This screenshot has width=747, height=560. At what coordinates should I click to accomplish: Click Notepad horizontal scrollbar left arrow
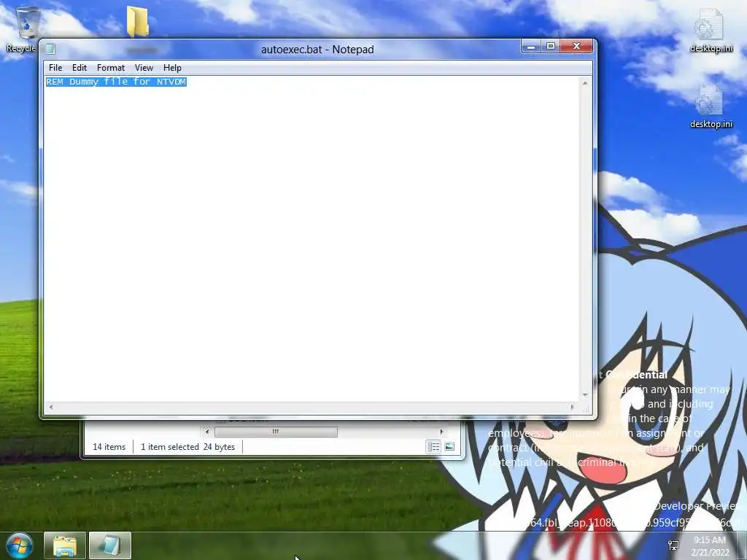point(50,407)
